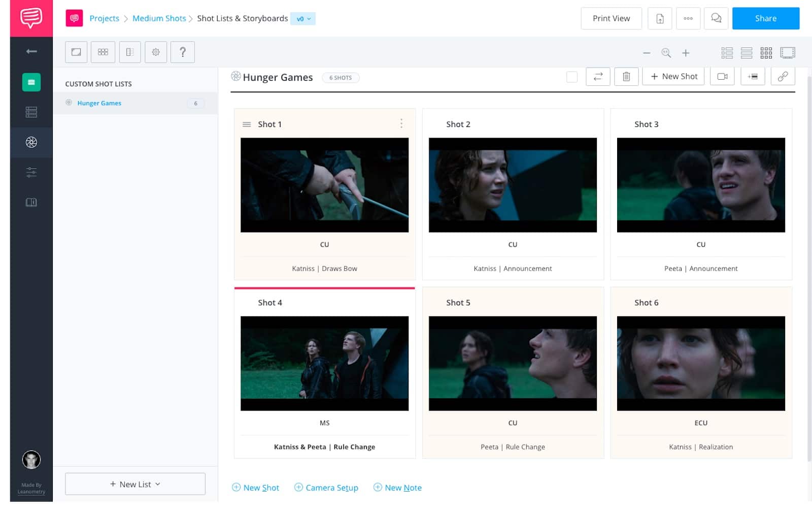Expand the v0 version dropdown

pos(303,19)
